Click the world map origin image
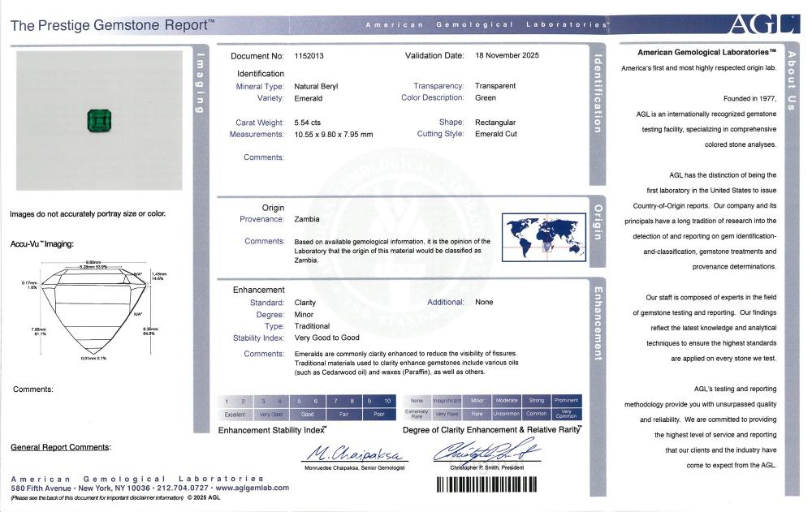 544,237
